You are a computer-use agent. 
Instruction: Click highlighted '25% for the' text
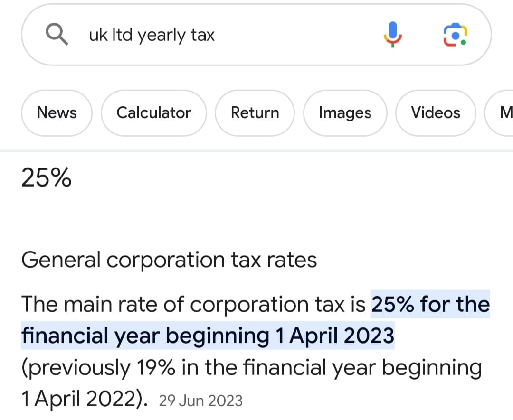[x=430, y=304]
